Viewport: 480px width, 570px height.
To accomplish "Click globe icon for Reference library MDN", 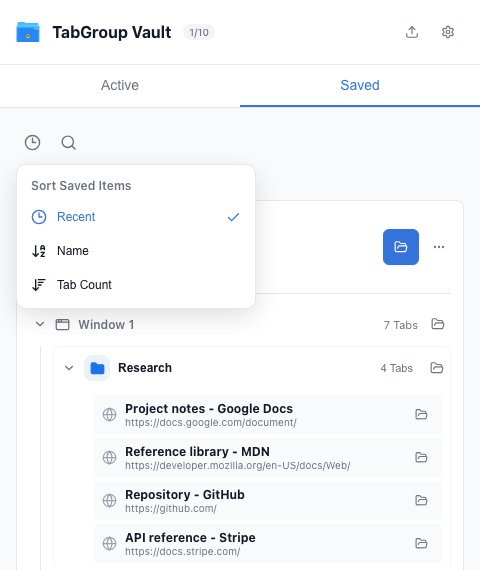I will point(109,457).
